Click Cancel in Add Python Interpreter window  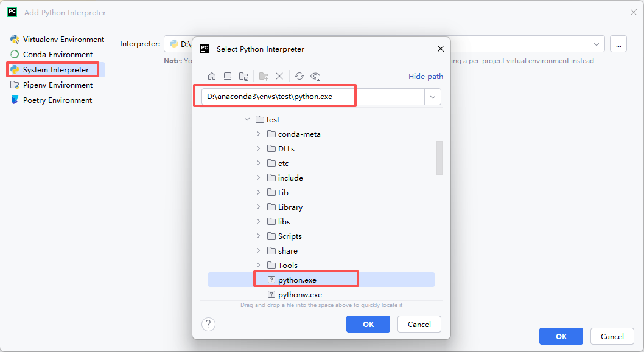(612, 336)
